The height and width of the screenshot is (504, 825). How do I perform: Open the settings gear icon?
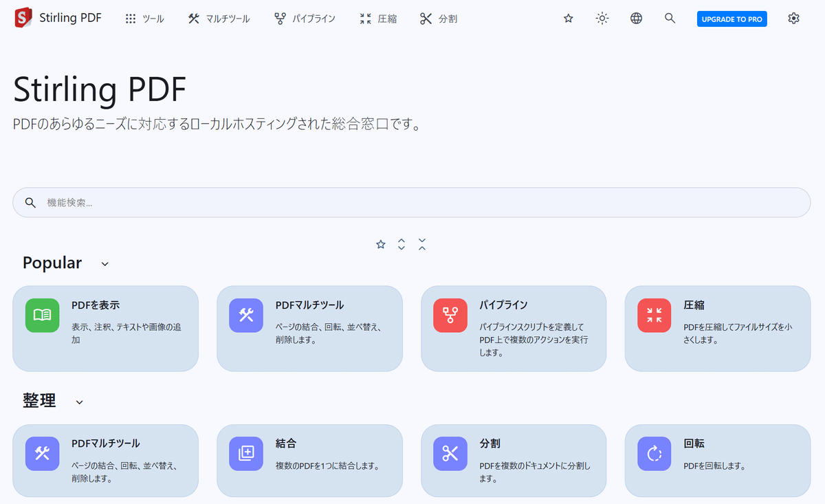pyautogui.click(x=794, y=19)
